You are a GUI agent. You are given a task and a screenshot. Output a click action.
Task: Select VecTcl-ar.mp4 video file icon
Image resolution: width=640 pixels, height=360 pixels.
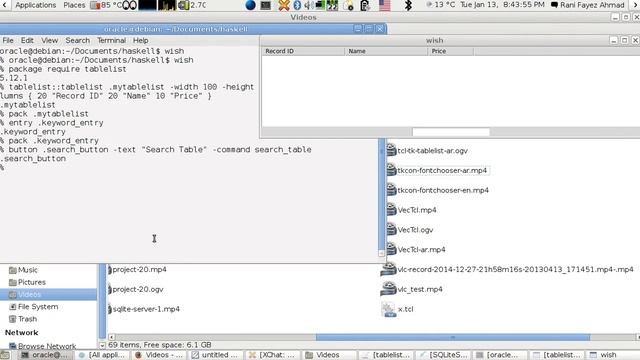pyautogui.click(x=391, y=249)
